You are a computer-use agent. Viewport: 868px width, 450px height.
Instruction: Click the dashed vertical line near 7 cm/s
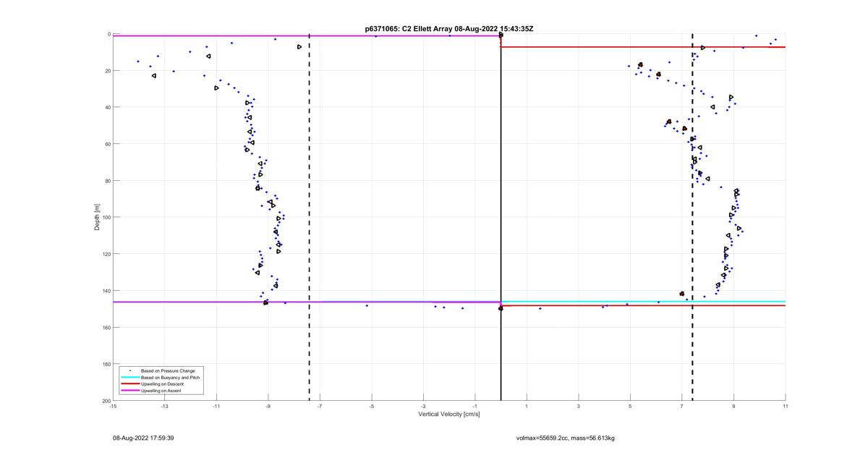[x=692, y=217]
